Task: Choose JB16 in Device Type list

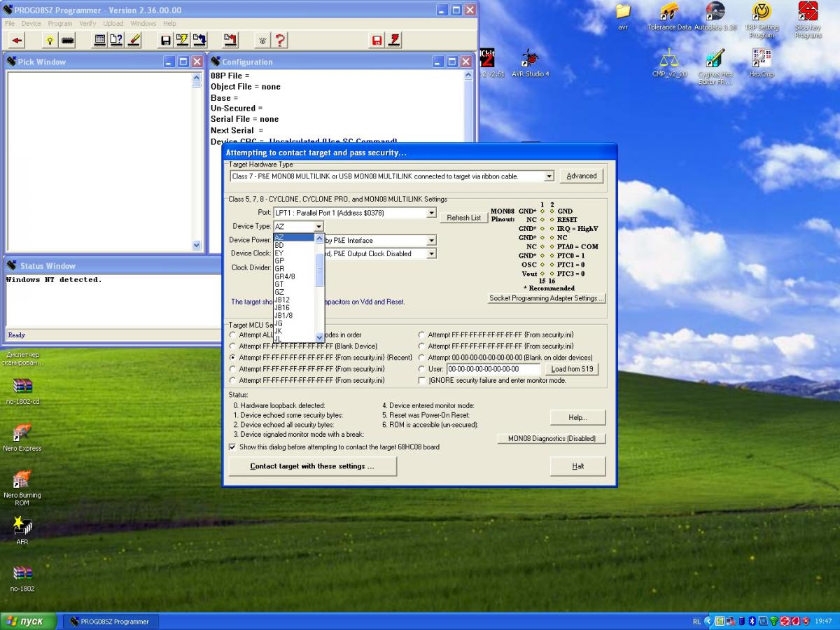Action: [294, 307]
